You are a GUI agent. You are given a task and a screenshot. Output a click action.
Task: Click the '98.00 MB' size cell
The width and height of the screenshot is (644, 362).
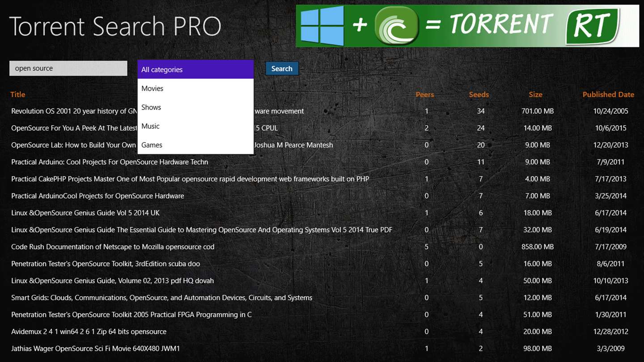coord(538,349)
